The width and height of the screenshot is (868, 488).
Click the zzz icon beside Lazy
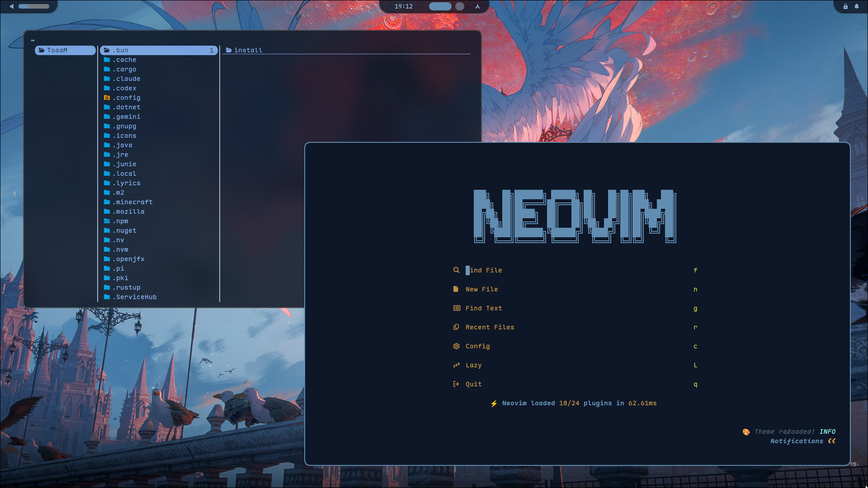tap(456, 365)
